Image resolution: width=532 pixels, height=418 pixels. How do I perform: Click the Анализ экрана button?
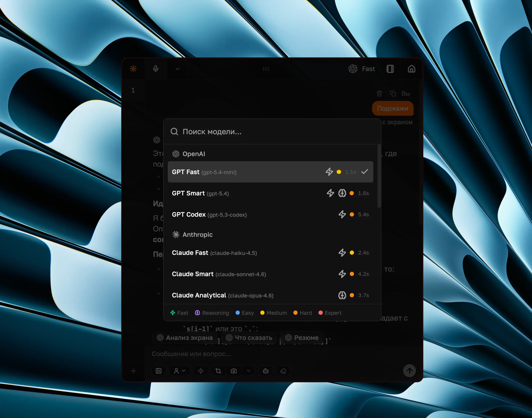(x=185, y=337)
